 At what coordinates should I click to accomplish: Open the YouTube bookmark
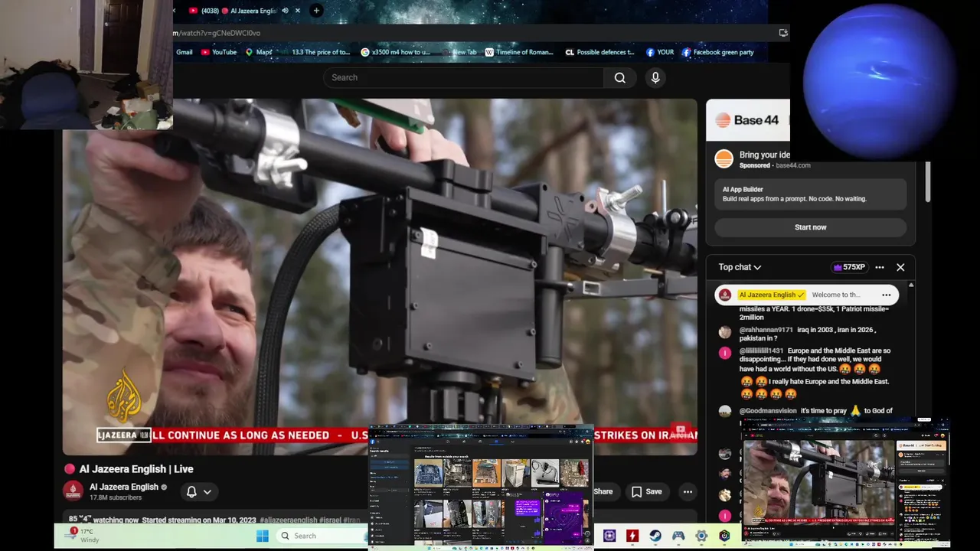219,52
